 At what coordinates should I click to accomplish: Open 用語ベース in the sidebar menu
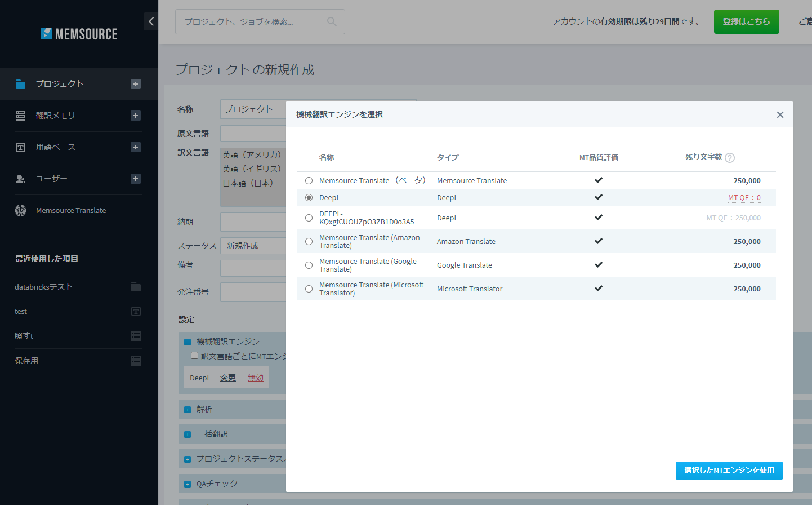[56, 147]
